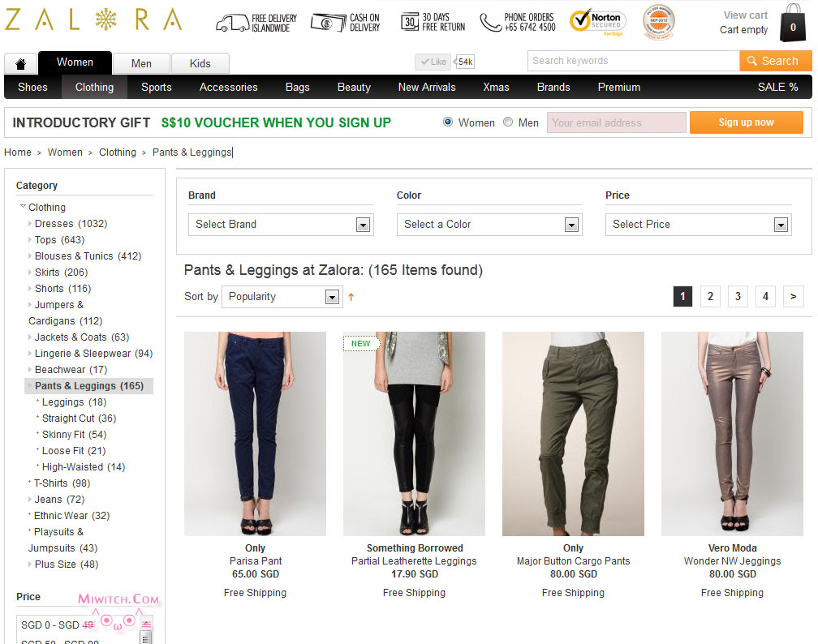818x644 pixels.
Task: Click the free delivery truck icon
Action: pos(232,24)
